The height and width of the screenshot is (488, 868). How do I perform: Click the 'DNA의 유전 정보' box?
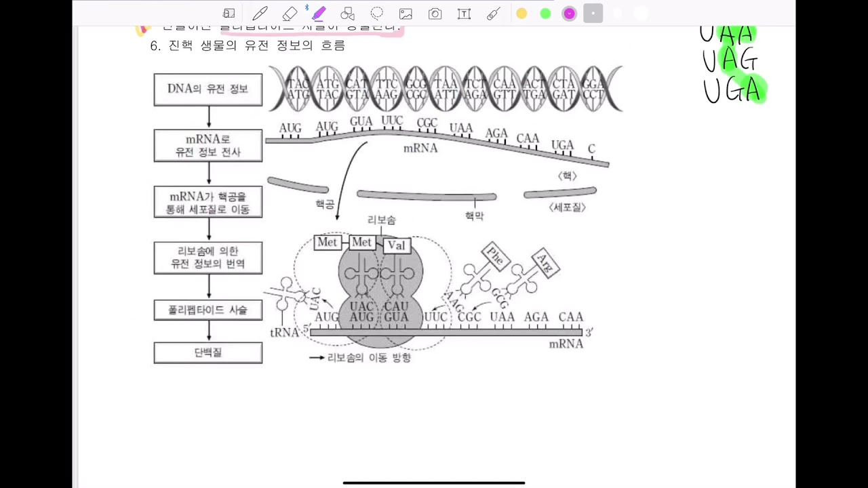point(208,89)
